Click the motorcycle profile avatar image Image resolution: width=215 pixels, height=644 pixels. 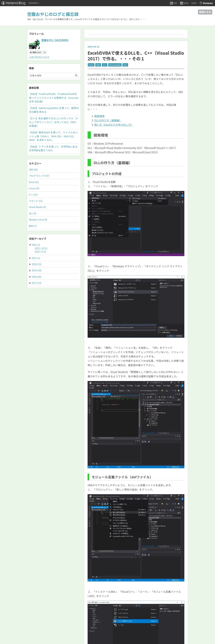click(34, 44)
